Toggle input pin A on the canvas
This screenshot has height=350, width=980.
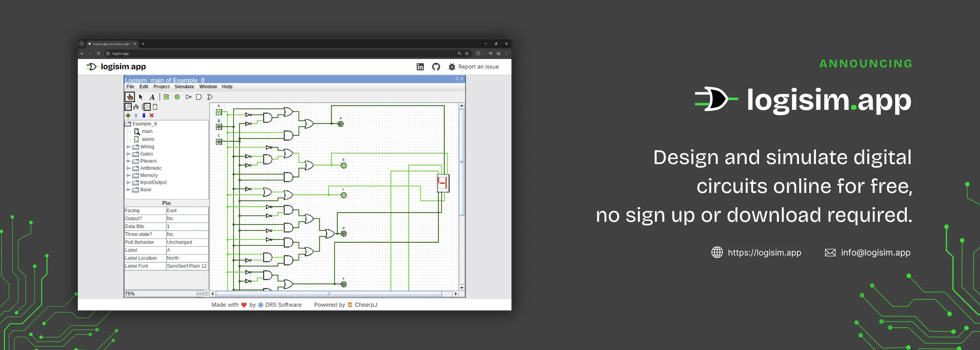click(x=219, y=112)
